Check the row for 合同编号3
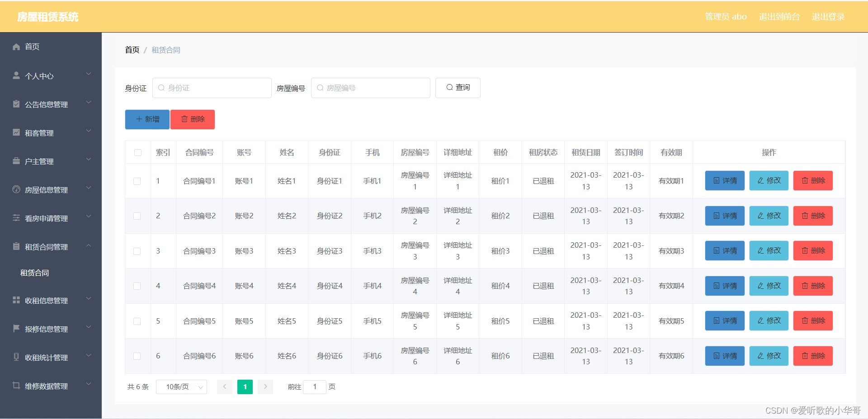 pyautogui.click(x=137, y=251)
